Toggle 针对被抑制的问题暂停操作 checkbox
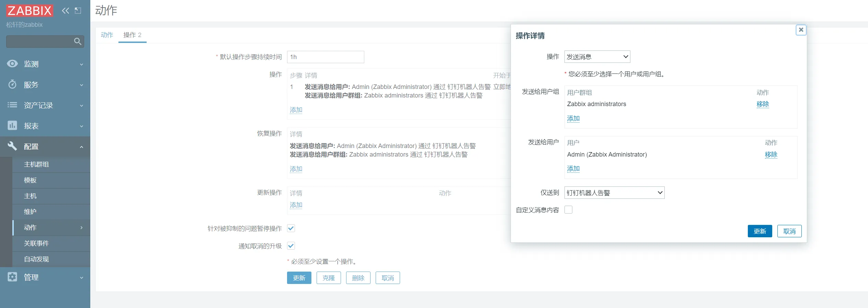 (x=291, y=228)
